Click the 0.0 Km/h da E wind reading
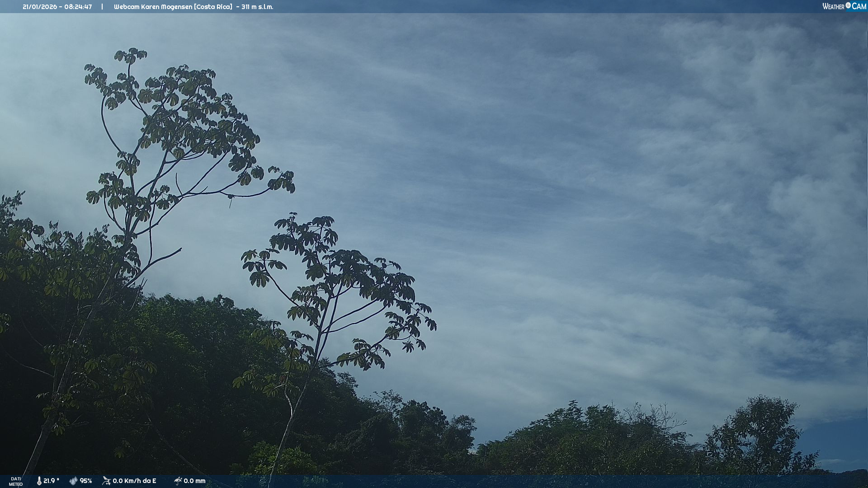 (x=134, y=481)
